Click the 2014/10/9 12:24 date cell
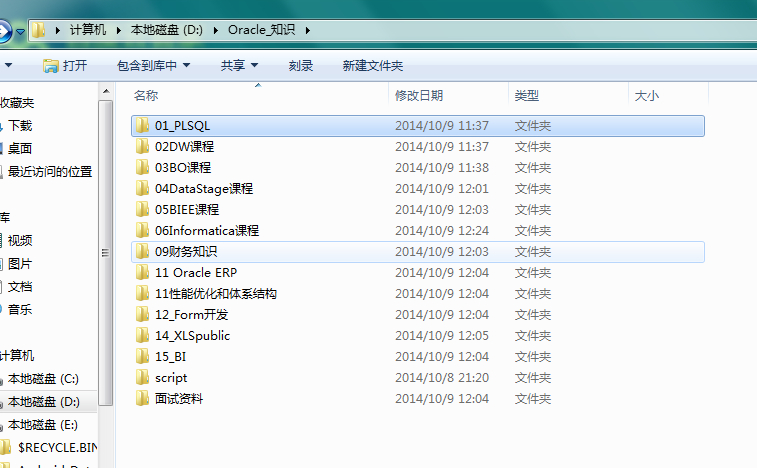The height and width of the screenshot is (468, 757). tap(442, 230)
